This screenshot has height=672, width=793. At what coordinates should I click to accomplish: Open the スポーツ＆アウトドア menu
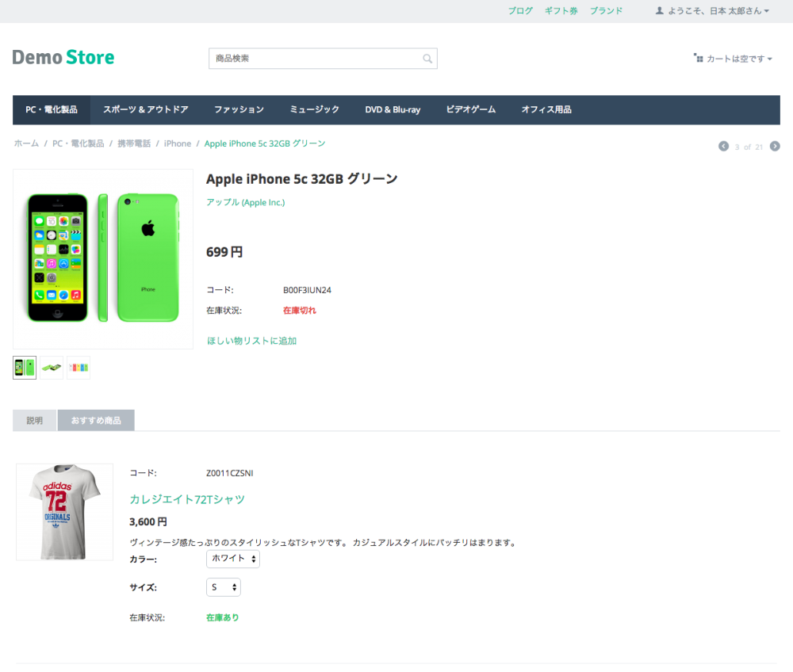146,109
